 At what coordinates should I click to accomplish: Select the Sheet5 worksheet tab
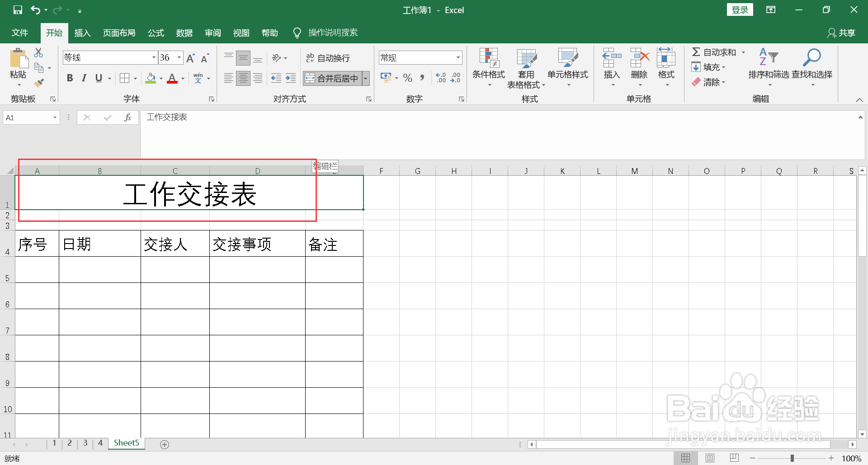click(126, 443)
